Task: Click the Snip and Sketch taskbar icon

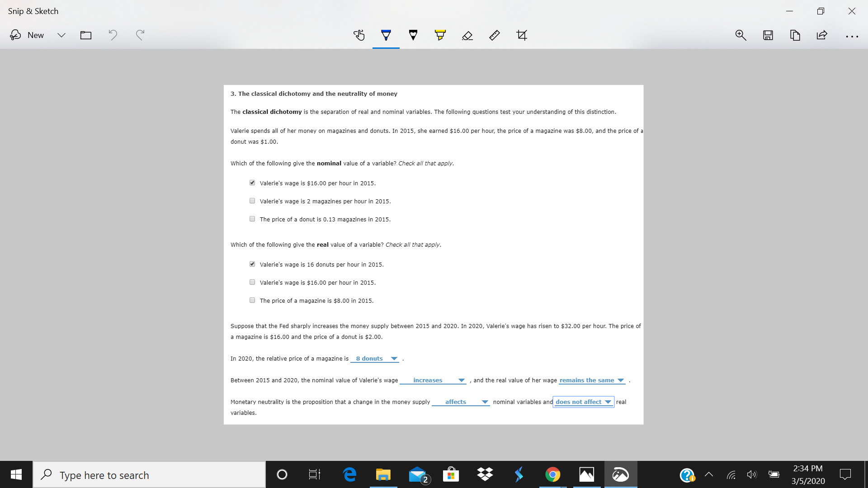Action: (621, 474)
